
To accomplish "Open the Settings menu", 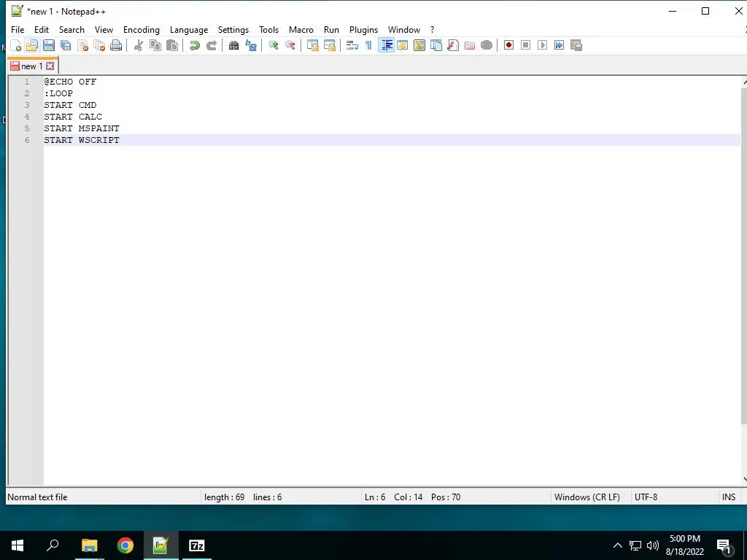I will point(233,29).
